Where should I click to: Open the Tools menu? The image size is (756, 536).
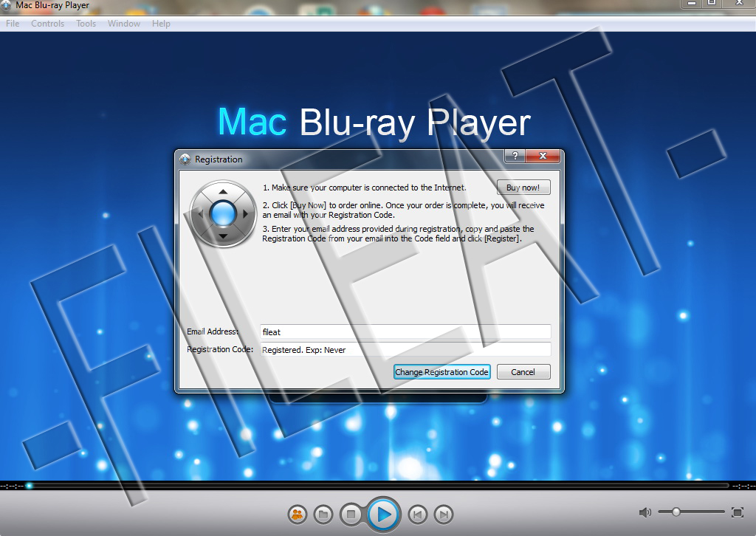(86, 23)
